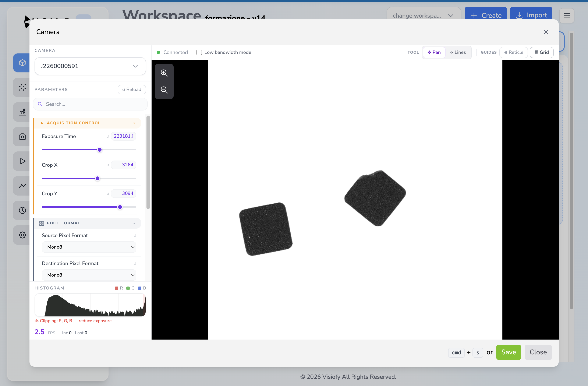588x386 pixels.
Task: Reset Exposure Time with its small icon
Action: pyautogui.click(x=108, y=137)
